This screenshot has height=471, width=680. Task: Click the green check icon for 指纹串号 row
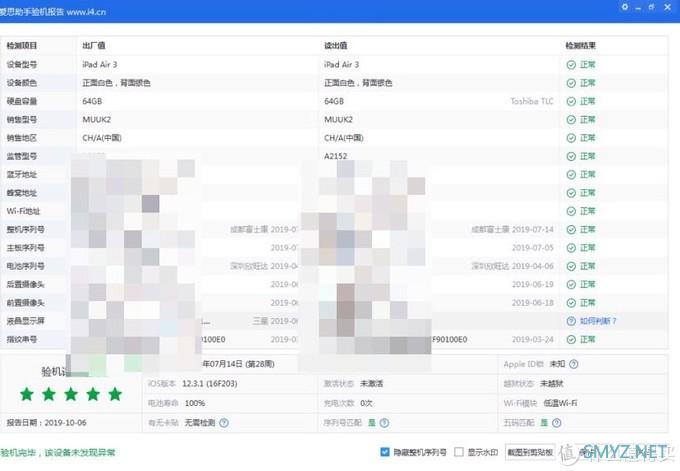coord(571,339)
